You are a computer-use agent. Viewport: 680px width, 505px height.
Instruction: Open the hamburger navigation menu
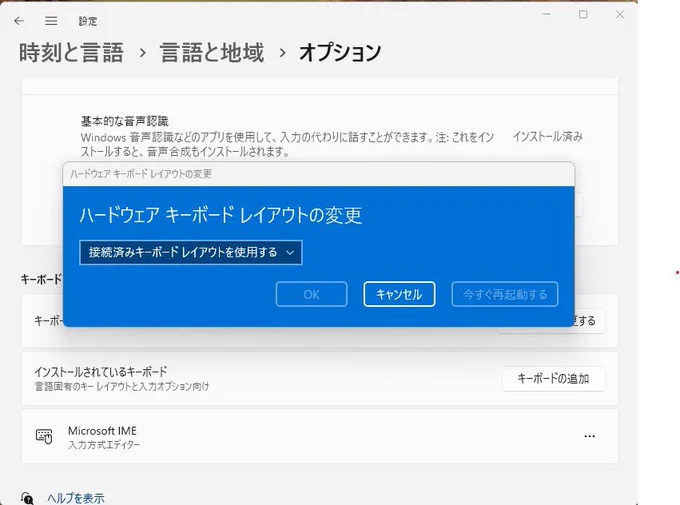pos(51,21)
